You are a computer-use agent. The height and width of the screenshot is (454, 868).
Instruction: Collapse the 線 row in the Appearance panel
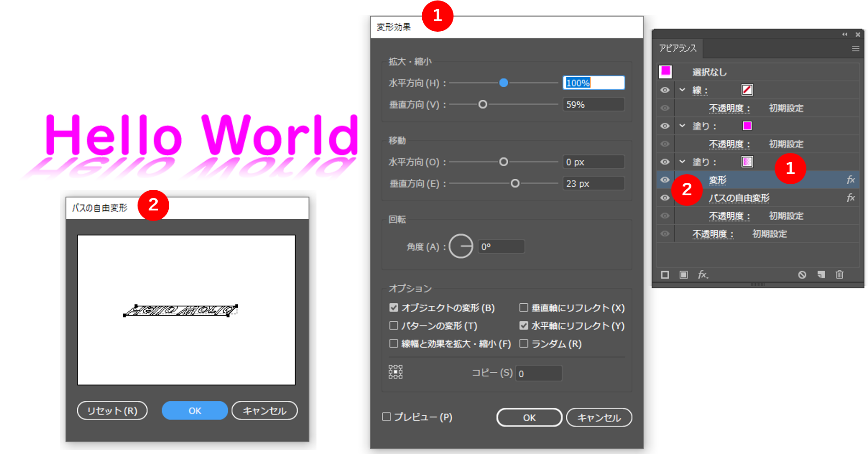pyautogui.click(x=683, y=90)
